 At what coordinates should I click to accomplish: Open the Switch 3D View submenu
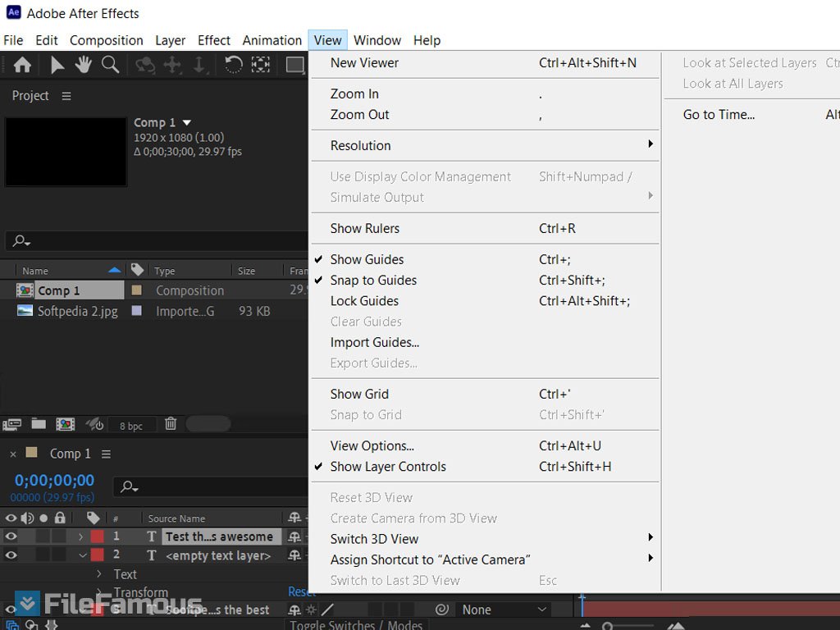pyautogui.click(x=485, y=539)
